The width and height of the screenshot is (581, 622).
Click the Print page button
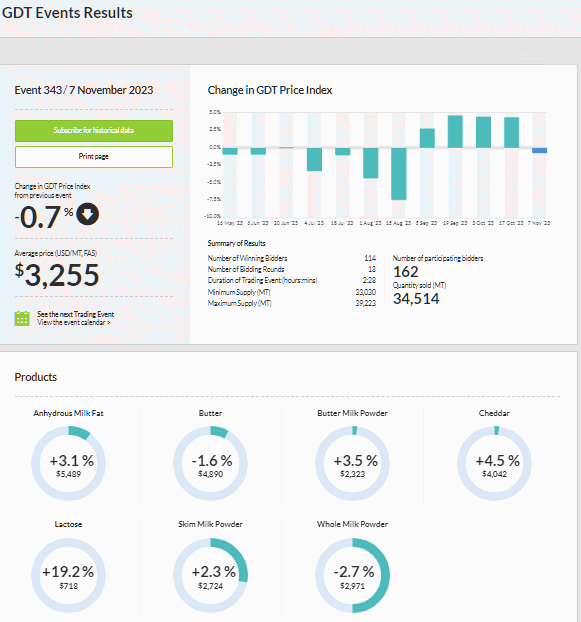tap(94, 157)
